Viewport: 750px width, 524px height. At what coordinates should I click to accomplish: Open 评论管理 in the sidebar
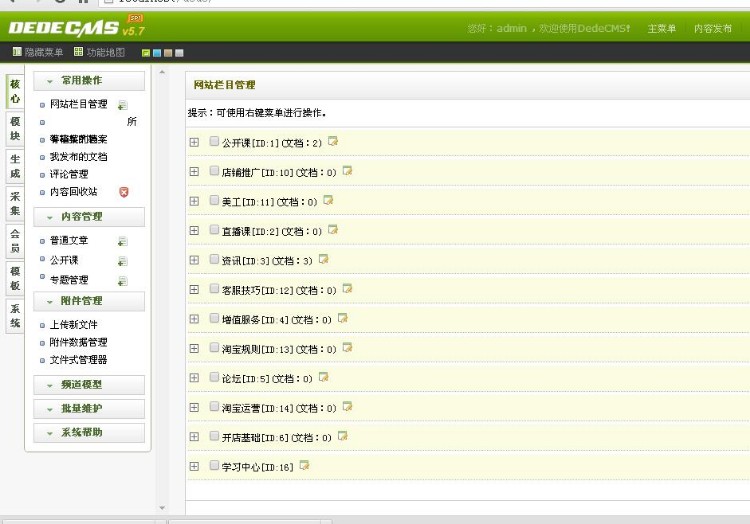pos(69,174)
